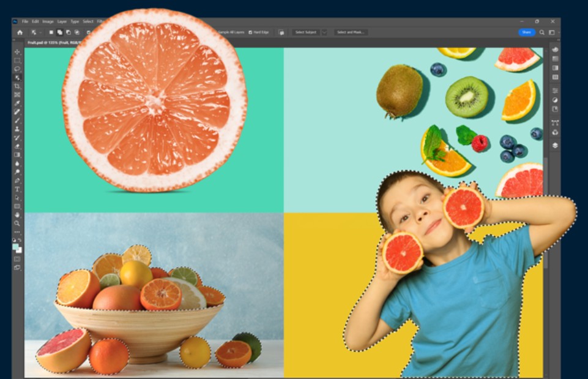588x379 pixels.
Task: Select the Pen tool
Action: click(17, 181)
